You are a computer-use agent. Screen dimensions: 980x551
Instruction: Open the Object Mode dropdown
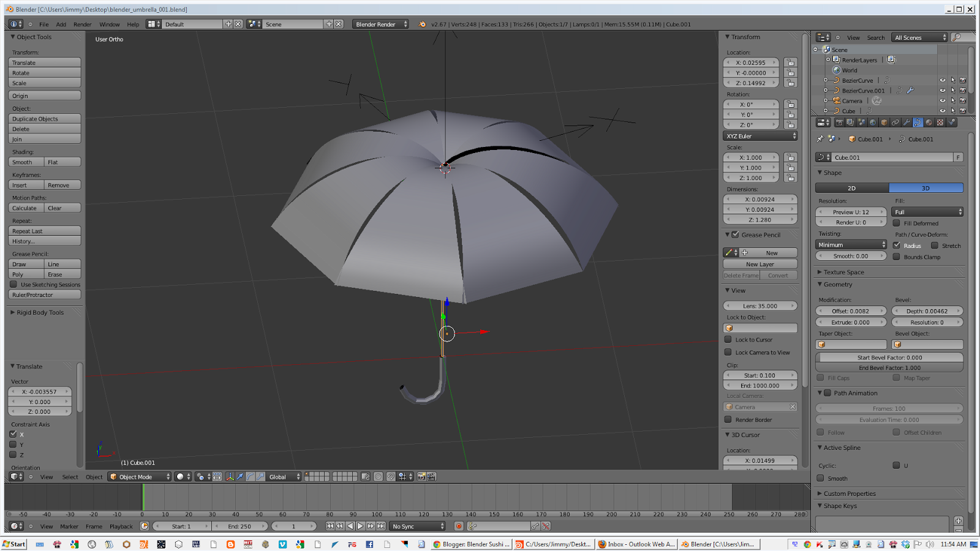138,476
